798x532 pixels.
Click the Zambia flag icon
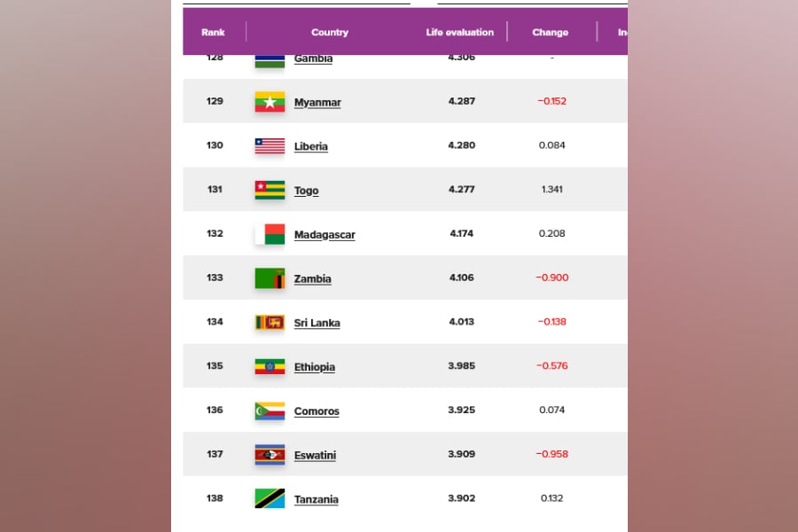click(270, 278)
